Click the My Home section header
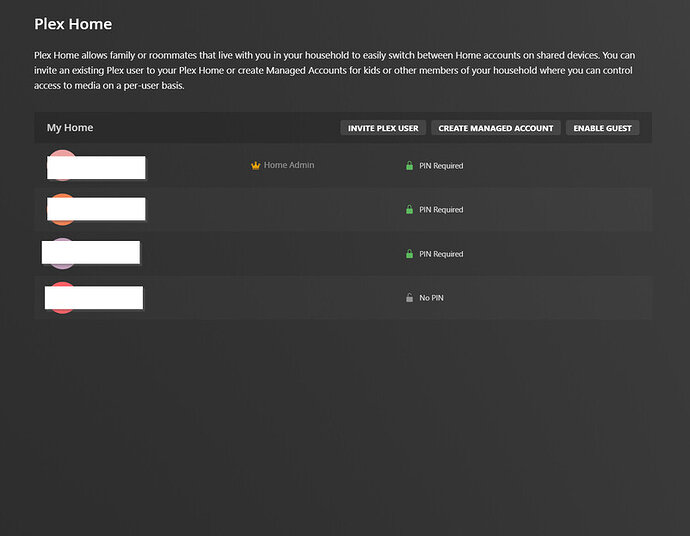 click(x=70, y=128)
